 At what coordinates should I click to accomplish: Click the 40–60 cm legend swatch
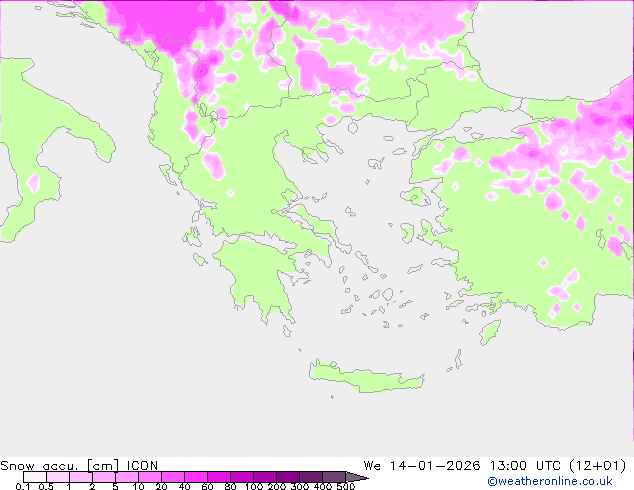click(x=196, y=477)
